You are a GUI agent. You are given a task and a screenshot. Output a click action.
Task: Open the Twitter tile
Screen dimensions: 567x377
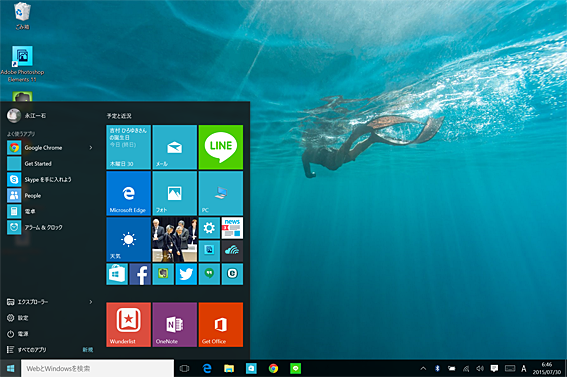(x=186, y=274)
